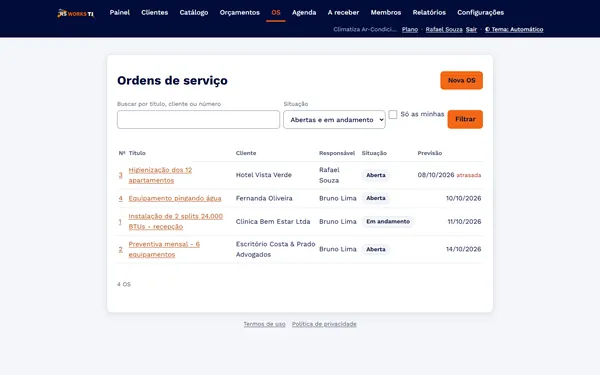Image resolution: width=600 pixels, height=375 pixels.
Task: Open Equipamento pingando água order
Action: [175, 198]
